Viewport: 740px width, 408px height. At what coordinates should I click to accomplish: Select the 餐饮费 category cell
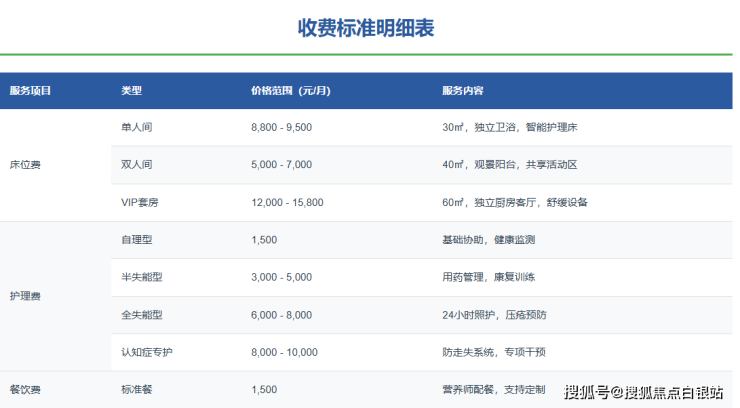click(x=25, y=389)
